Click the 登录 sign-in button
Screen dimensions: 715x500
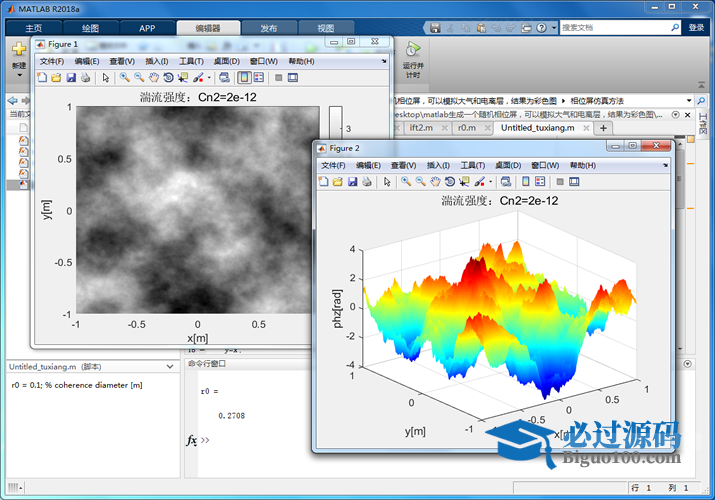click(696, 28)
